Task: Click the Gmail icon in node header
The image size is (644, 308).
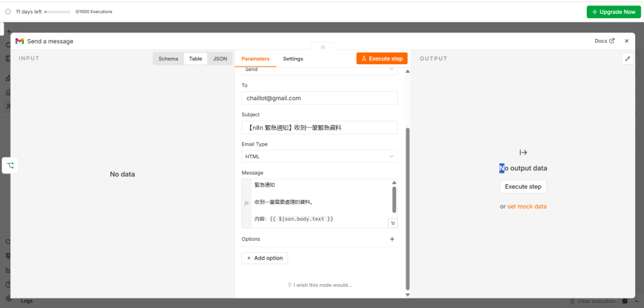Action: (x=19, y=41)
